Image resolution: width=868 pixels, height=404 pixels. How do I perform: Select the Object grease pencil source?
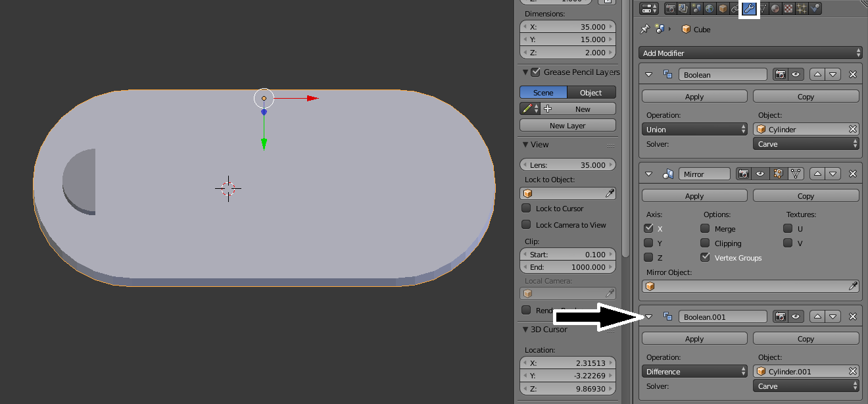(x=591, y=92)
